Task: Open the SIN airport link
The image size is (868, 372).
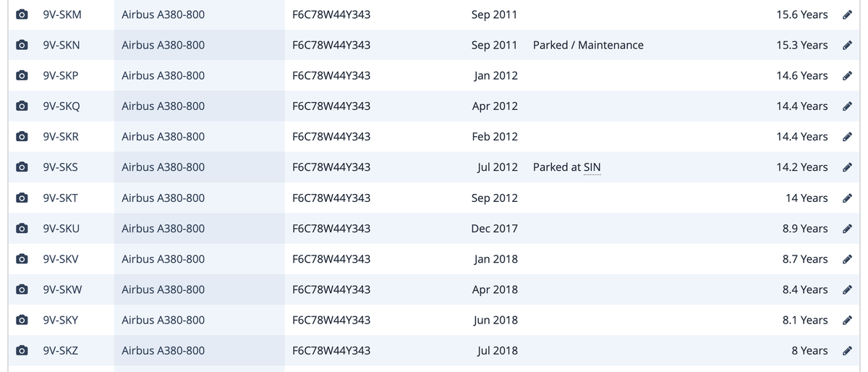Action: click(592, 167)
